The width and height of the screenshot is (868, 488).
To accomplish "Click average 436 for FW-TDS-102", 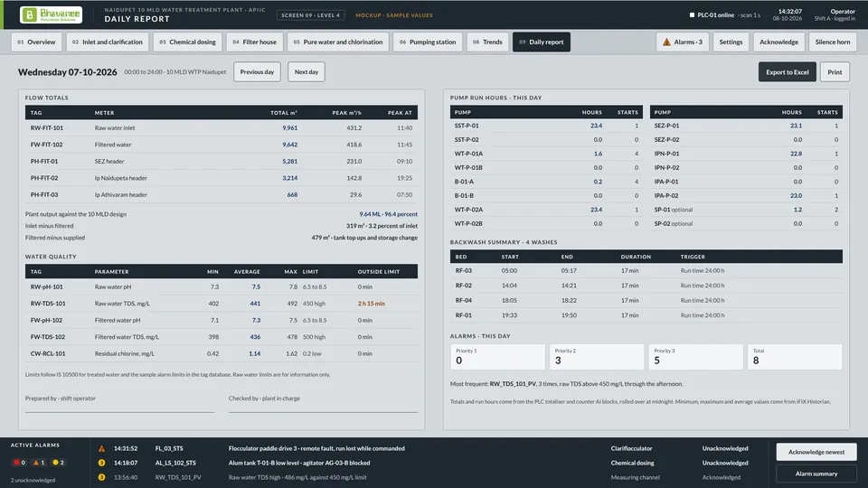I will (x=255, y=337).
